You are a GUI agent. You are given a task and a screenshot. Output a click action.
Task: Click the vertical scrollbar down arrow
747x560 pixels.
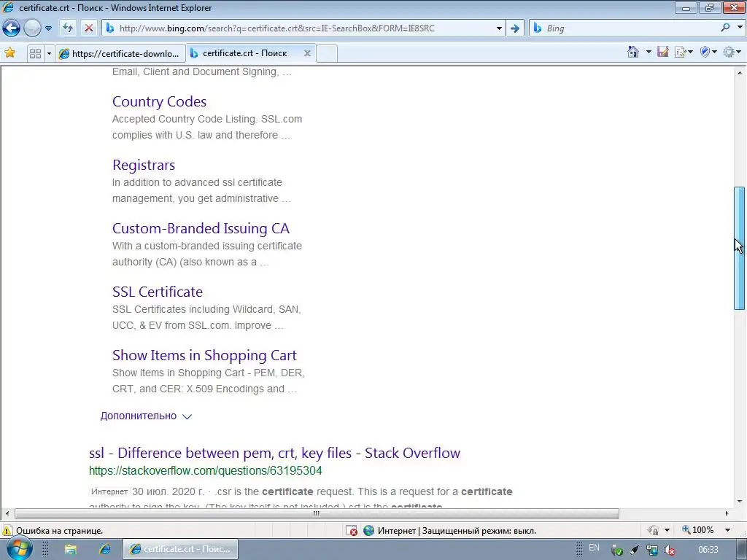click(740, 501)
